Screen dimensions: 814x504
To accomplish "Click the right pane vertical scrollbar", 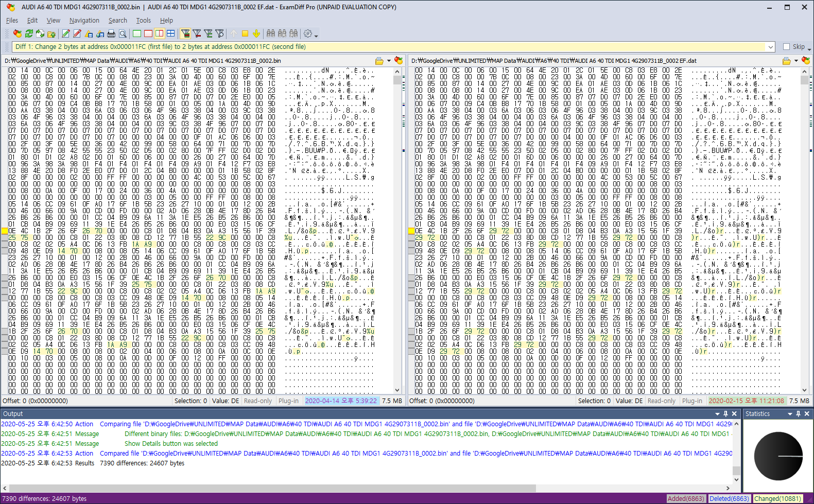I will [805, 231].
